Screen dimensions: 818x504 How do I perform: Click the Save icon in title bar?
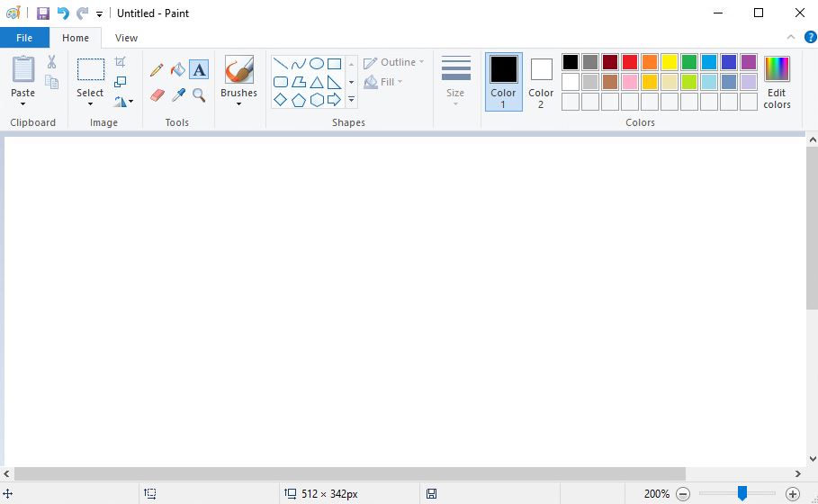(x=42, y=13)
